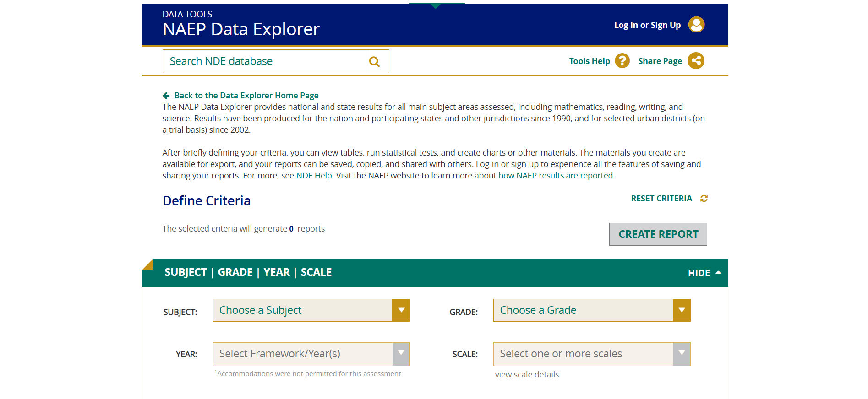
Task: Click the Tools Help text link
Action: [590, 61]
